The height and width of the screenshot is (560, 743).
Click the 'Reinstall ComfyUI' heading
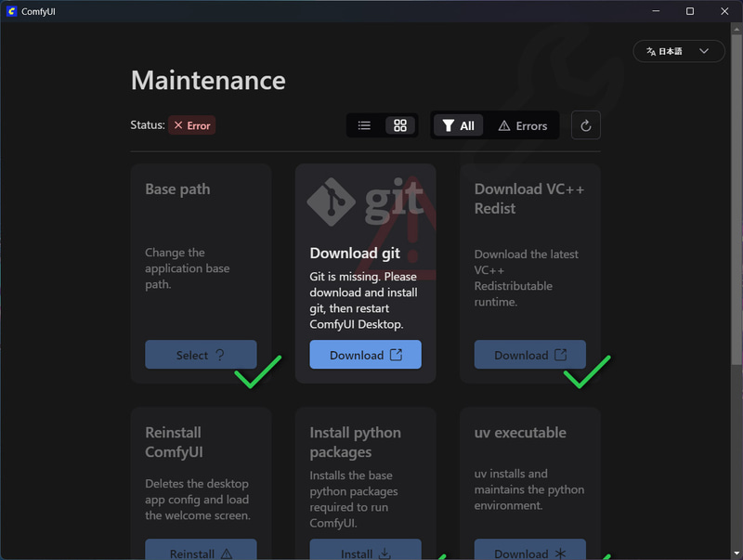[x=174, y=442]
